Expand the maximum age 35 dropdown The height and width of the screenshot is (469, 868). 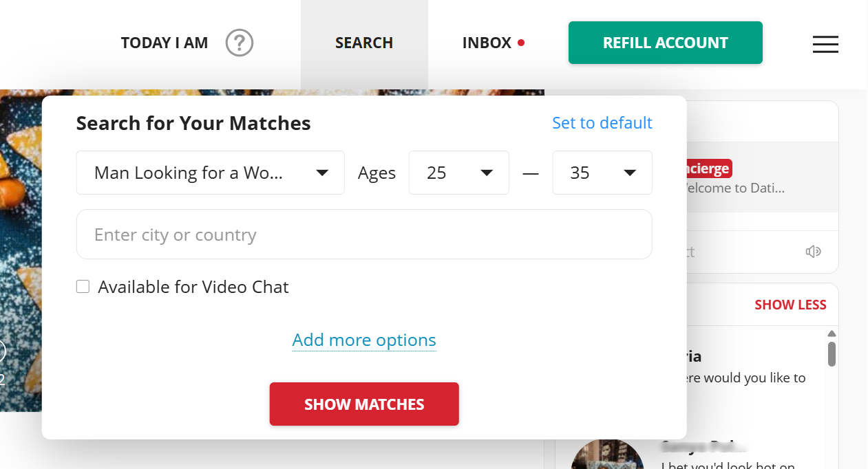click(x=602, y=173)
